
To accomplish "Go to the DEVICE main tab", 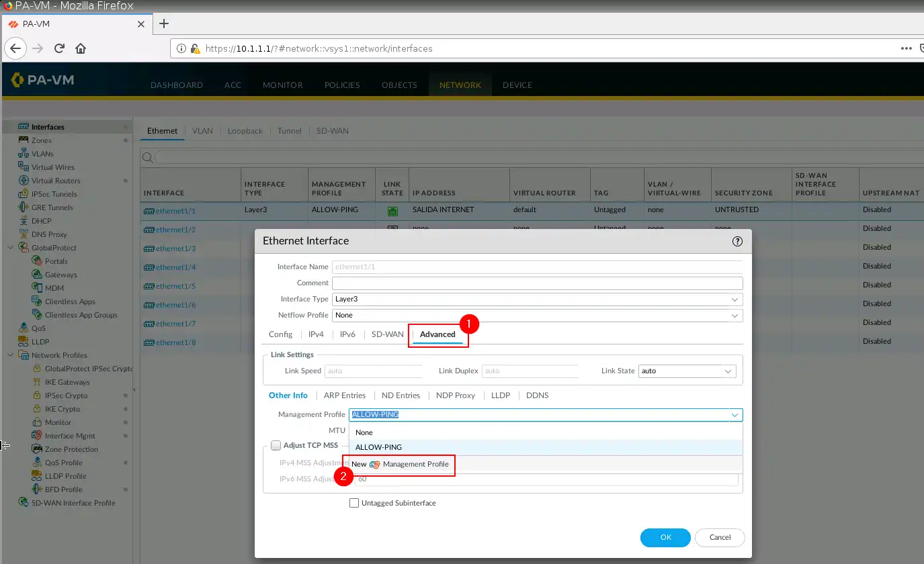I will coord(517,85).
